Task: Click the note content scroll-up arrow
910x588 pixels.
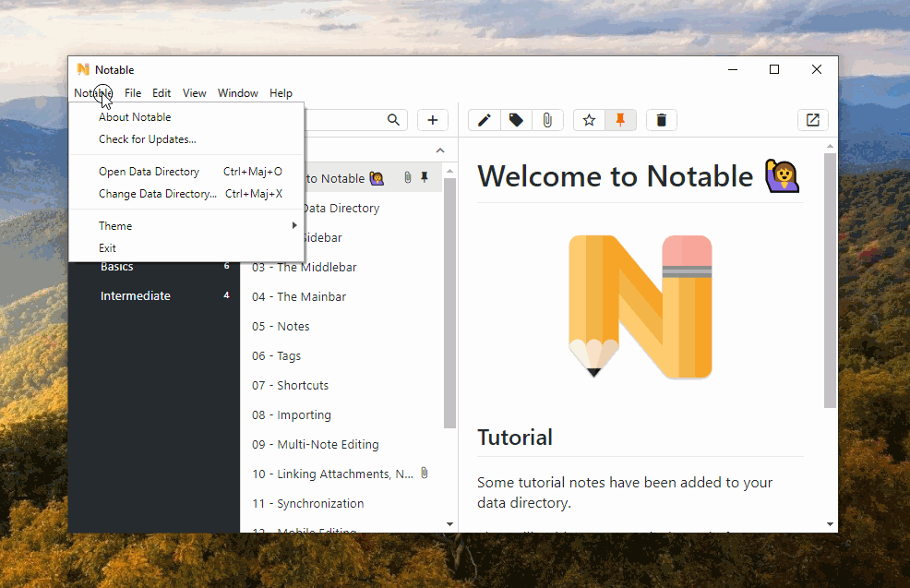Action: (x=830, y=146)
